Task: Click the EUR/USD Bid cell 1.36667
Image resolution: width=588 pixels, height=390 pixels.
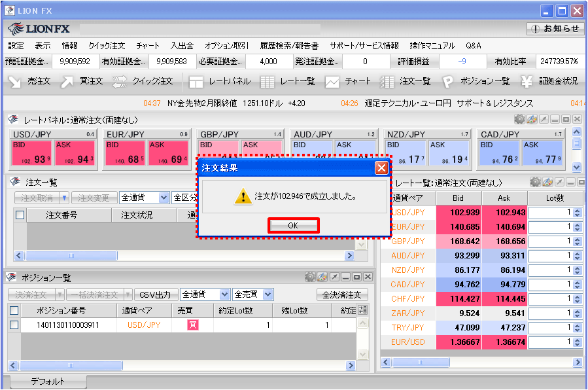Action: click(x=459, y=342)
